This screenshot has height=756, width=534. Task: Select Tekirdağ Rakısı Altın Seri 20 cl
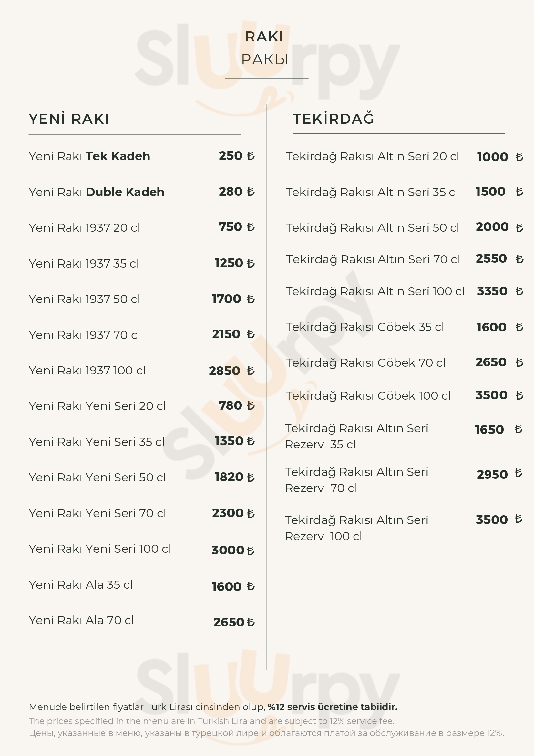tap(372, 156)
